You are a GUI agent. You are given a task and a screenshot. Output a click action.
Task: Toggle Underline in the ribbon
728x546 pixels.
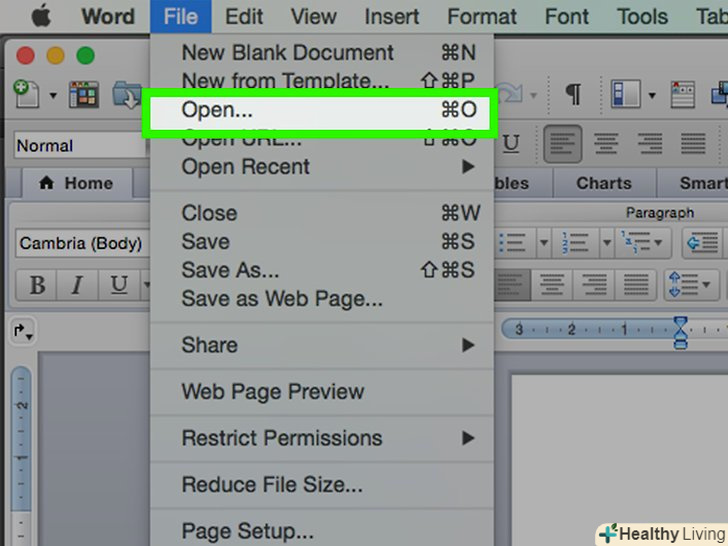click(x=119, y=284)
